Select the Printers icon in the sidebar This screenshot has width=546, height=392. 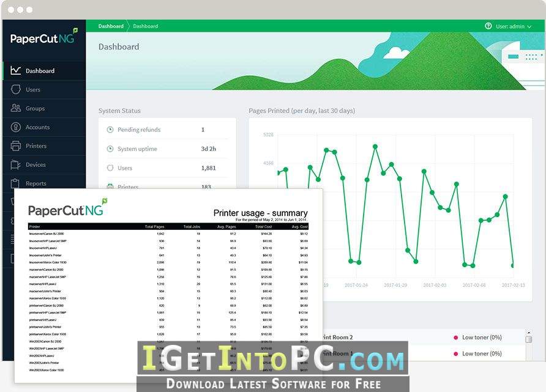pos(16,146)
